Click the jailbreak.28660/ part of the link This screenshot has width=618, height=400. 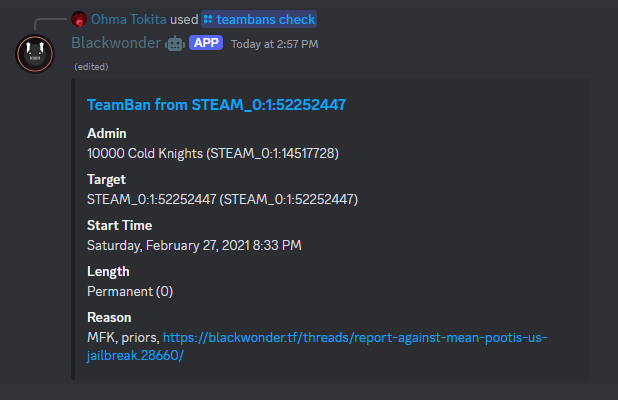tap(135, 355)
